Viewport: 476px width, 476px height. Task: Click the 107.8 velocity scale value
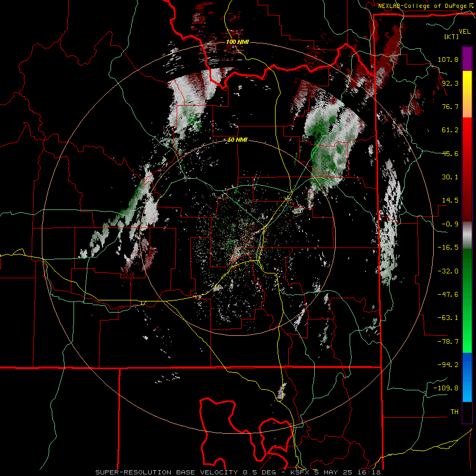tap(448, 59)
